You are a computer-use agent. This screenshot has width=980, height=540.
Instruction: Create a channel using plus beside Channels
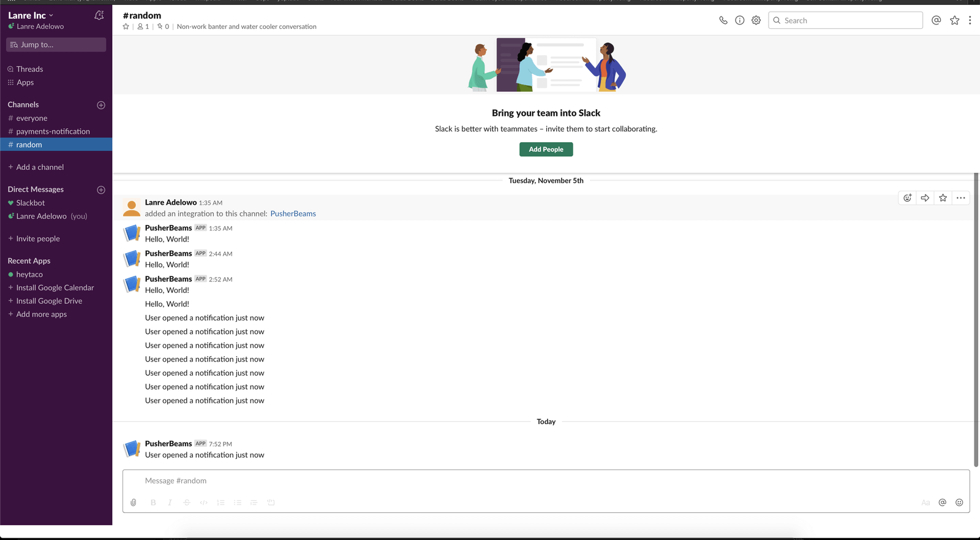101,105
